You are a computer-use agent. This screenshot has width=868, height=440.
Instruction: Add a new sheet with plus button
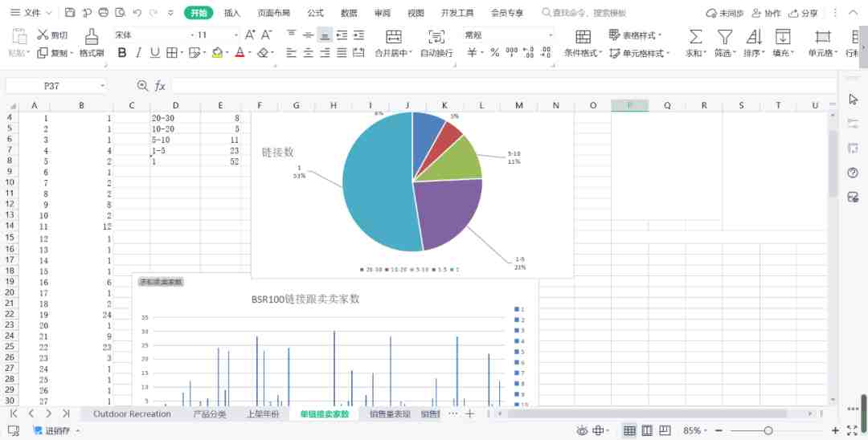pos(469,414)
